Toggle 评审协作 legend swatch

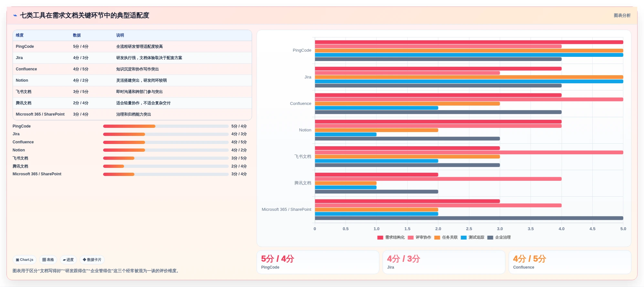click(x=411, y=238)
